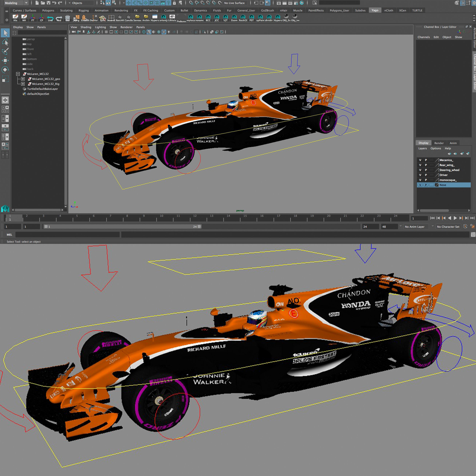
Task: Click the 'His' delete history shelf button
Action: point(15,18)
